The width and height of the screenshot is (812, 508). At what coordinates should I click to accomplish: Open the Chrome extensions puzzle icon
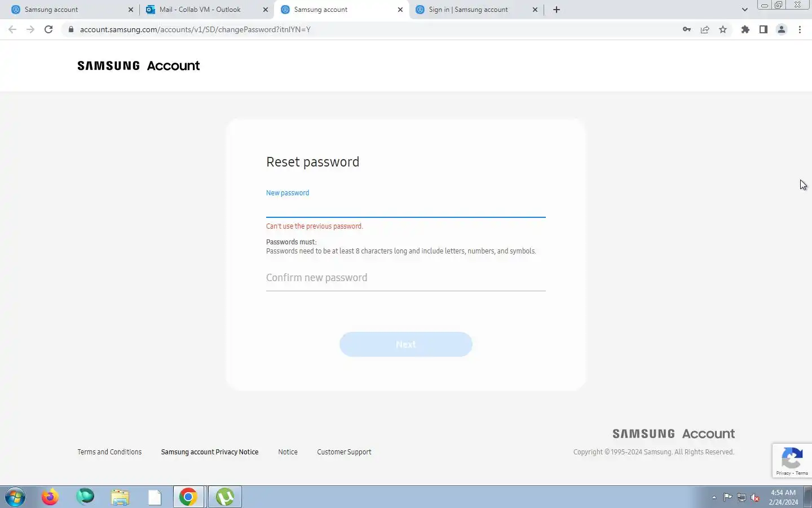pos(745,29)
